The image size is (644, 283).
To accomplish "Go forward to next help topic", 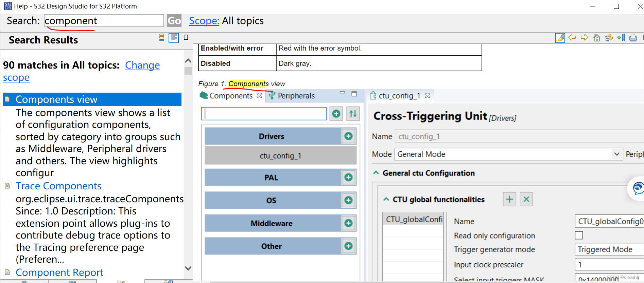I will [584, 38].
